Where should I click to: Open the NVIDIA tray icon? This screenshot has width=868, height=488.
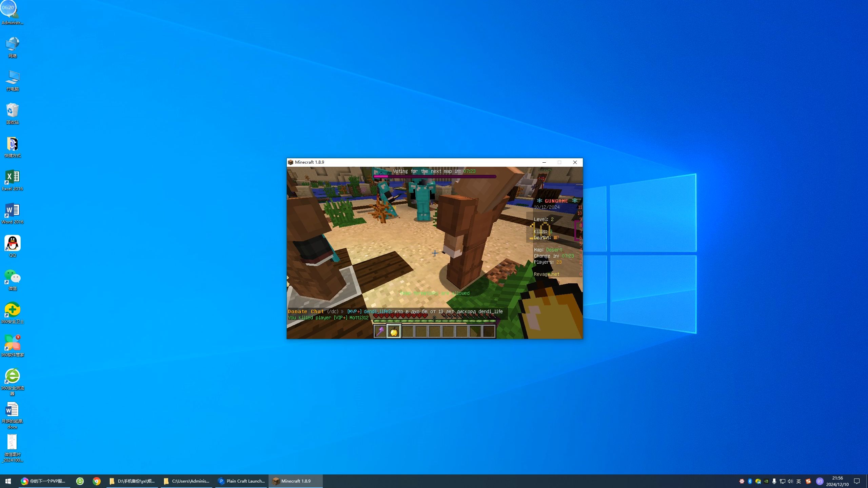point(766,481)
